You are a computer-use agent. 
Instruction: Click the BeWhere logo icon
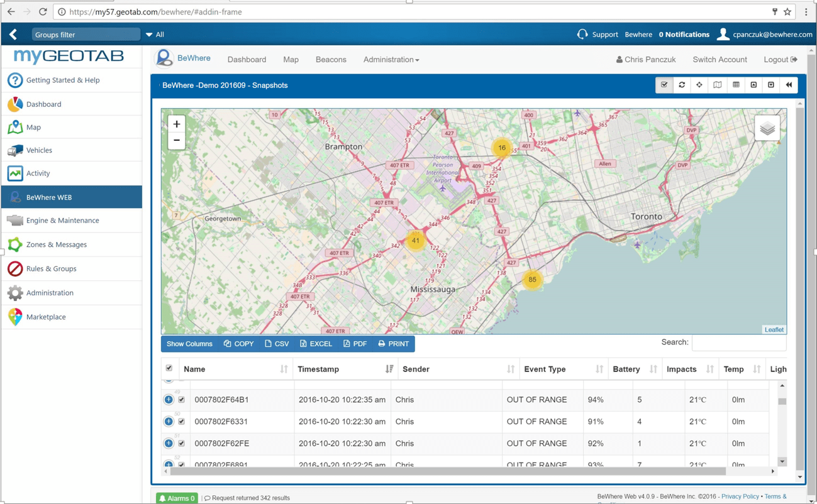pyautogui.click(x=164, y=58)
